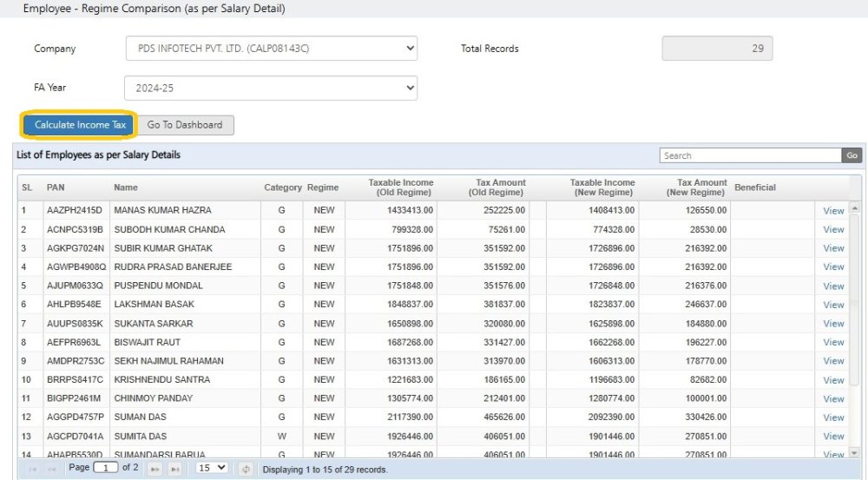Jump to the last page icon

tap(174, 469)
